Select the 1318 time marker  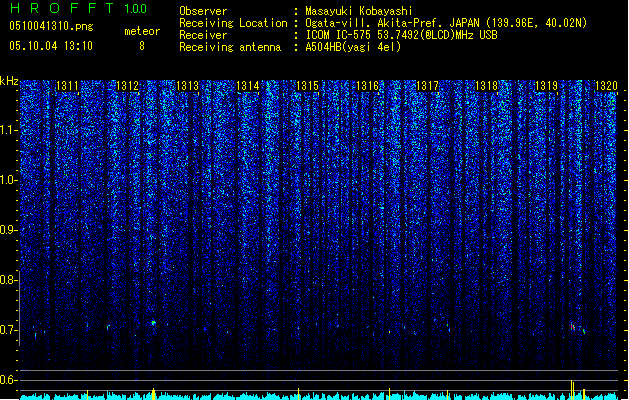point(487,86)
